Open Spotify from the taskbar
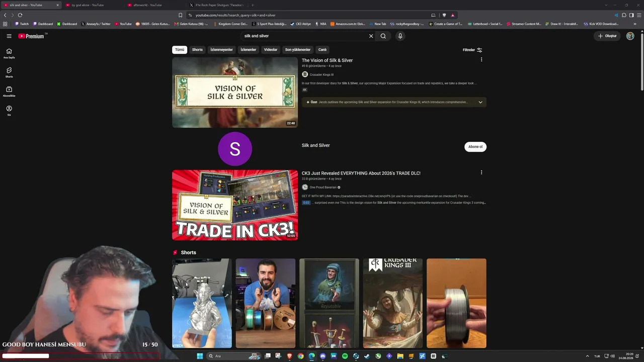The image size is (644, 362). pos(345,356)
